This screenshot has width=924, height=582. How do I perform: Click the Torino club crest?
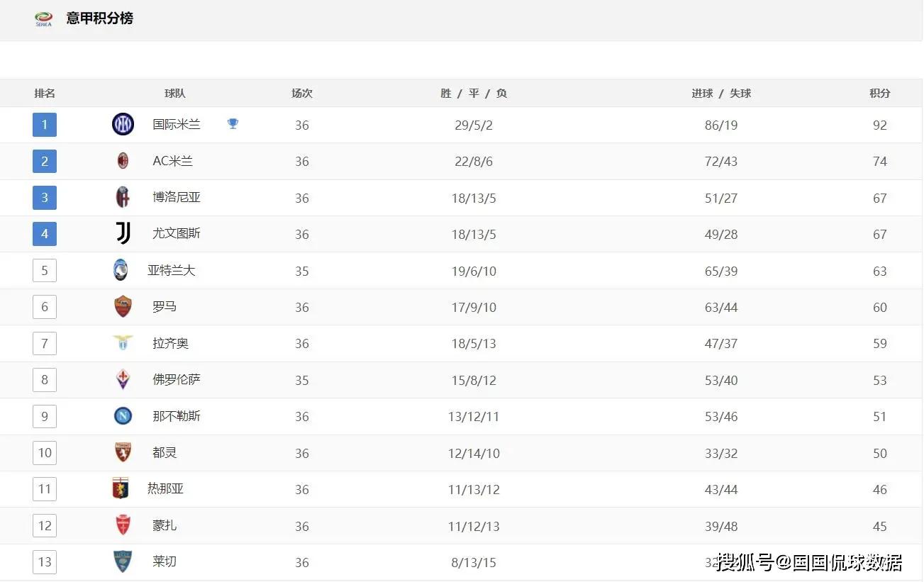coord(123,452)
